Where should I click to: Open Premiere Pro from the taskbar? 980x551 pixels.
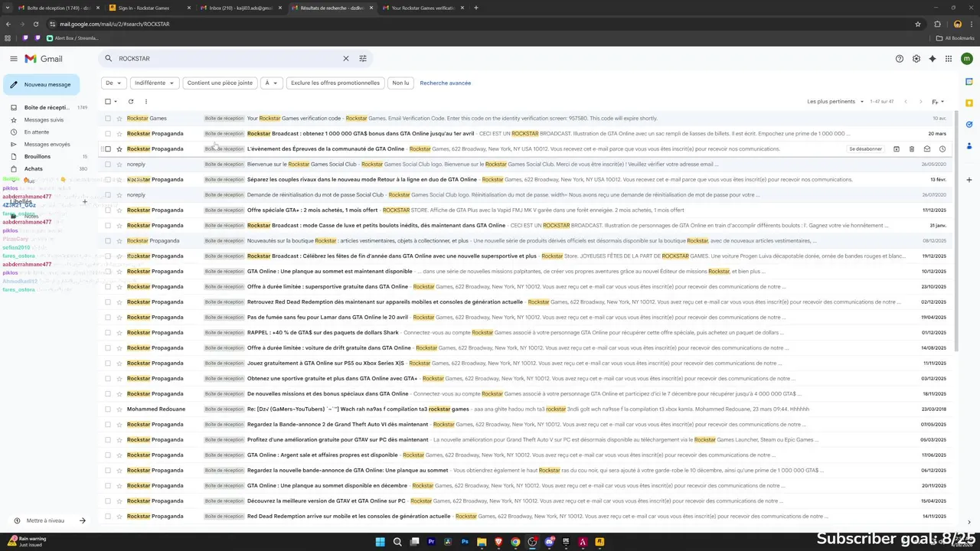click(431, 542)
